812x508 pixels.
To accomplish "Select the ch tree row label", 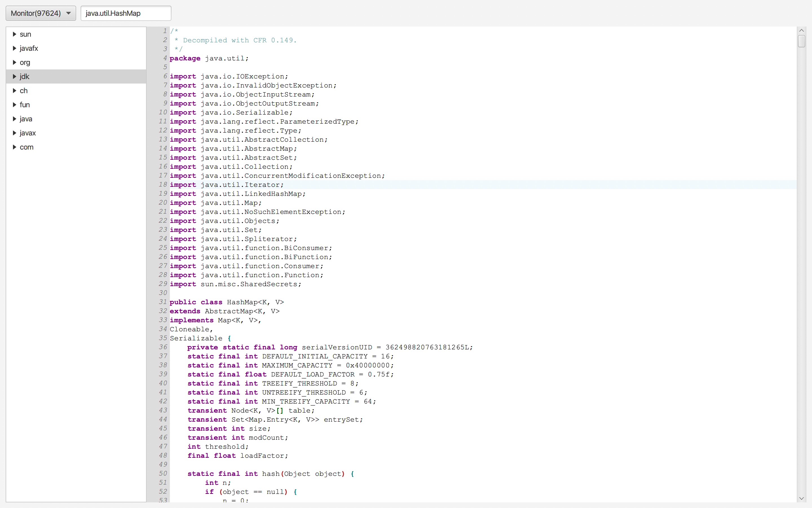I will pos(23,91).
